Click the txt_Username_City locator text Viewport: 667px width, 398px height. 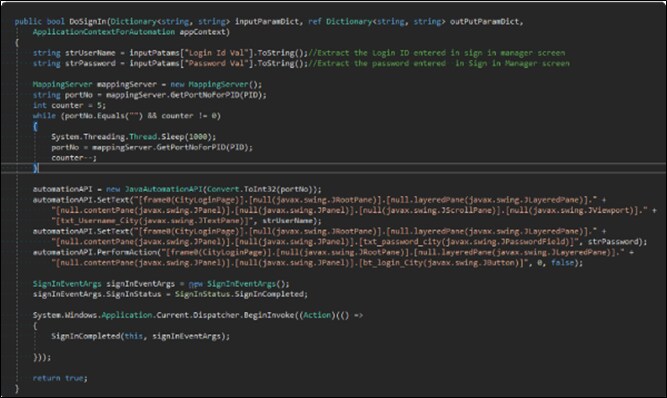click(99, 221)
